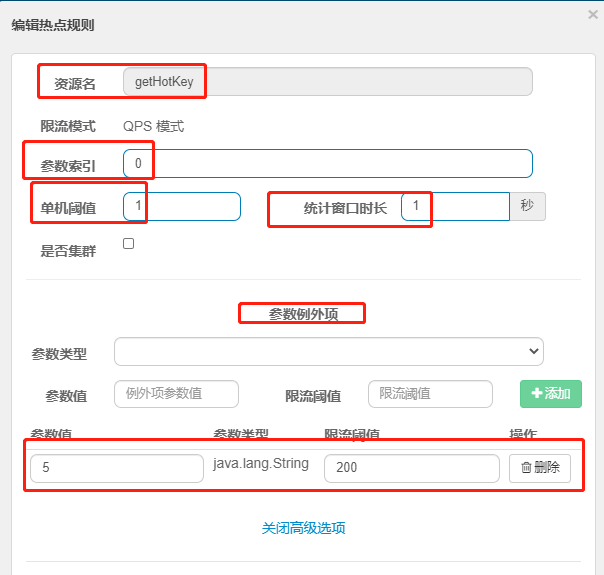Click the 参数类型 table column header

(x=241, y=434)
